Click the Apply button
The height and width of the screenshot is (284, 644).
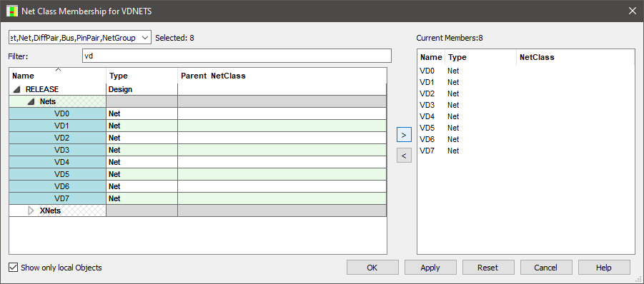(430, 268)
